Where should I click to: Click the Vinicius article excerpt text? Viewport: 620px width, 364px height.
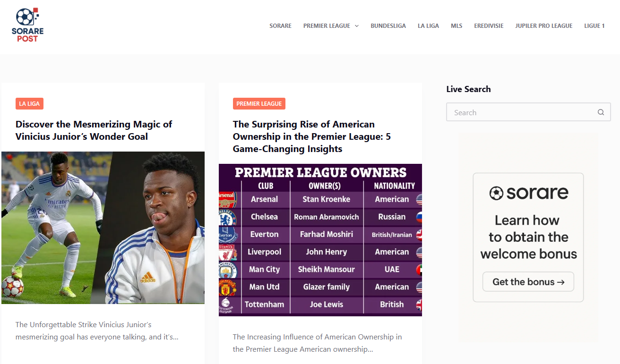97,331
